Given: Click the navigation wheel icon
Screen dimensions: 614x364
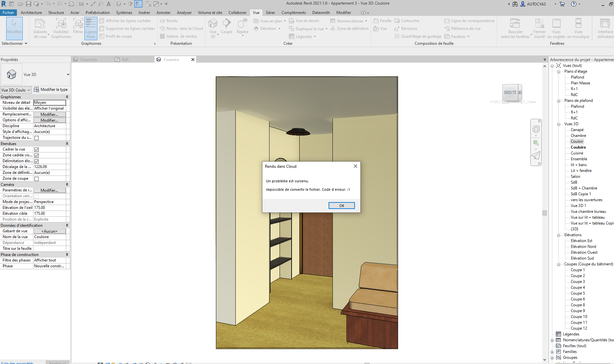Looking at the screenshot, I should coord(536,129).
